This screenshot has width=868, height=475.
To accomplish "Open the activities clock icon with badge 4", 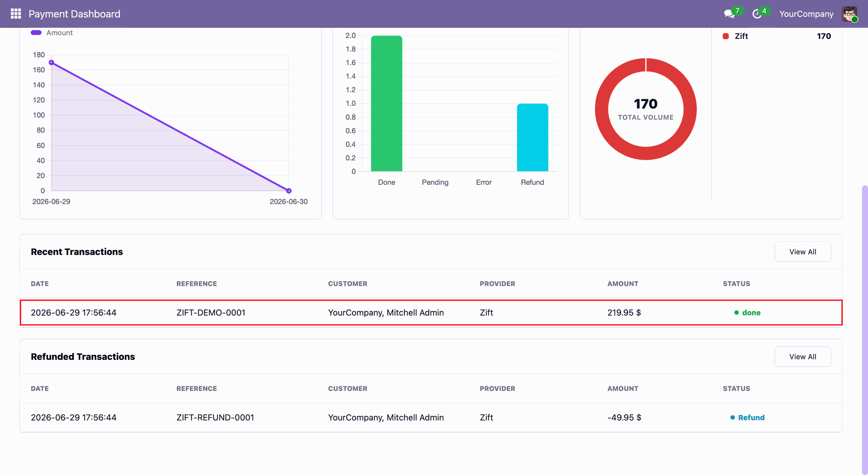I will pyautogui.click(x=757, y=14).
